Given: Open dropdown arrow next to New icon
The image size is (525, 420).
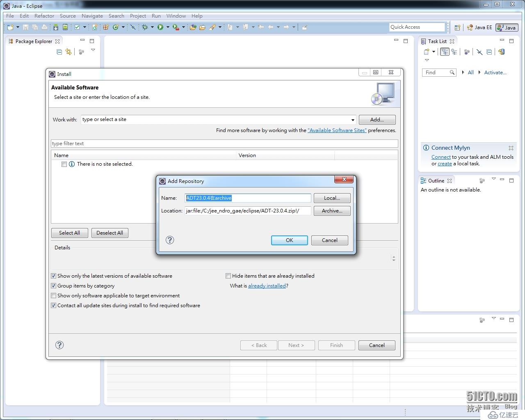Looking at the screenshot, I should [18, 27].
